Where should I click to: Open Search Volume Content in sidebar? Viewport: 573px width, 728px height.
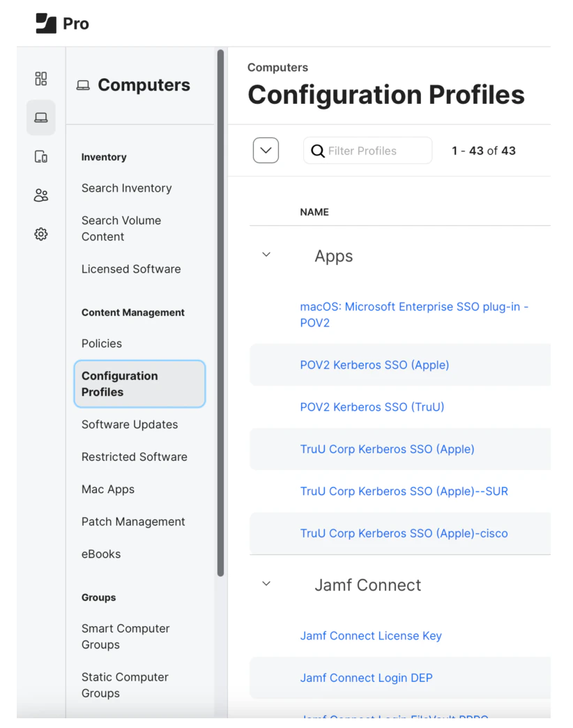click(121, 229)
